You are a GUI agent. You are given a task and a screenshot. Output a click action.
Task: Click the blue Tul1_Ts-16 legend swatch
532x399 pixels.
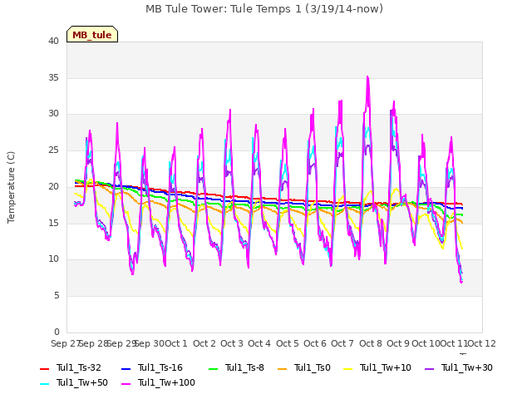tap(126, 368)
